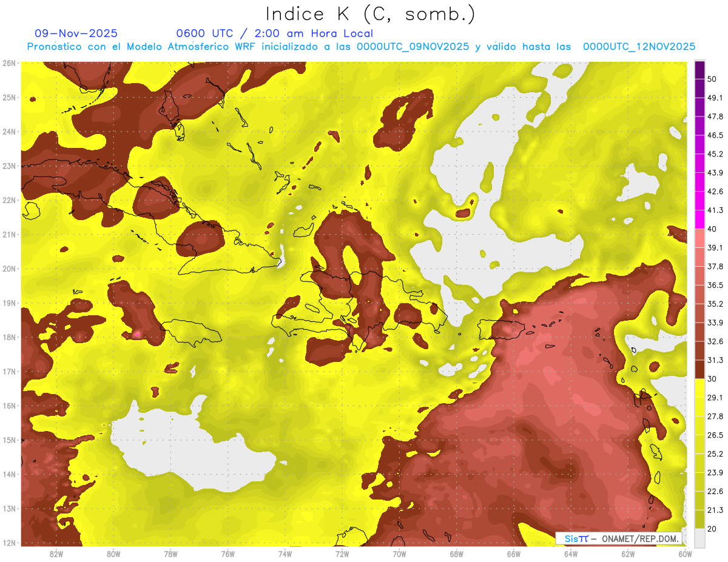Viewport: 728px width, 562px height.
Task: Click the 'Pronostico con el Modelo Atmosferico WRF' line
Action: pos(361,47)
